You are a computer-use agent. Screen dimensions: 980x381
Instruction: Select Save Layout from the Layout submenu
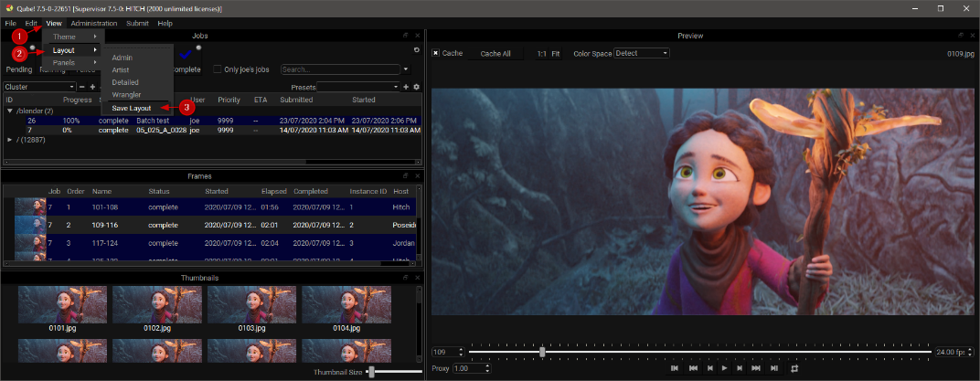(x=131, y=108)
